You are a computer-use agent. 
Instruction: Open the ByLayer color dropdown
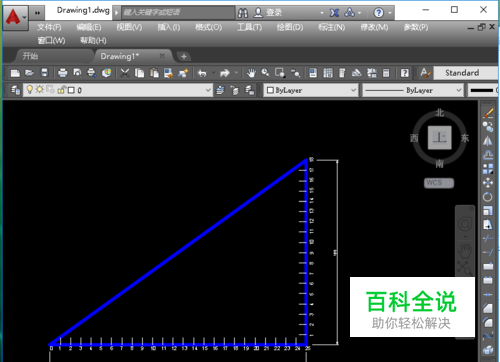(311, 90)
